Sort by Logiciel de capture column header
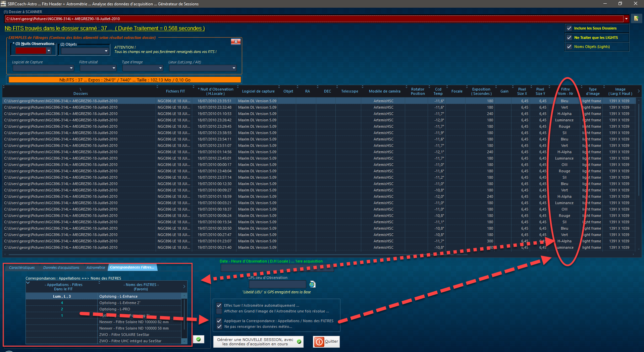Image resolution: width=644 pixels, height=352 pixels. tap(258, 91)
